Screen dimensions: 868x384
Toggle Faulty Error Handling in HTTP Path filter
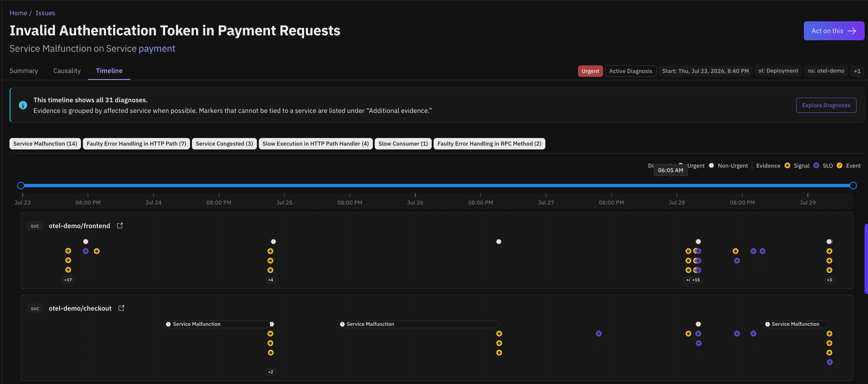pos(136,144)
